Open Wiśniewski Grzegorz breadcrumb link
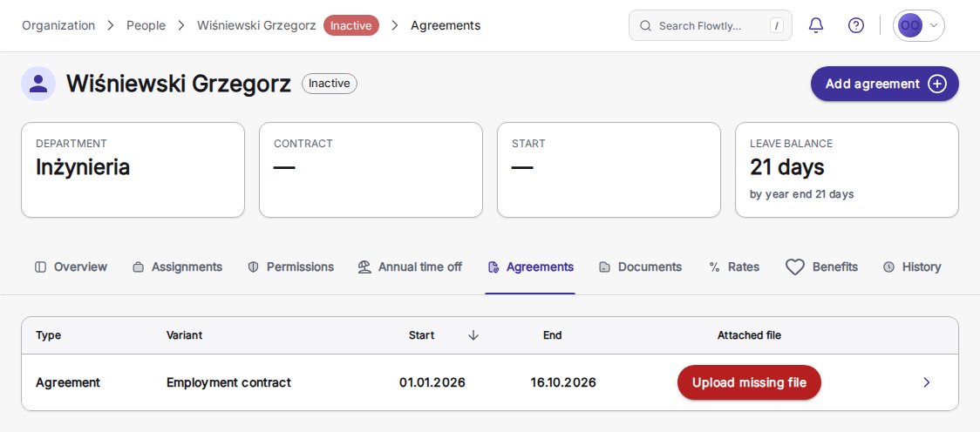This screenshot has width=980, height=432. [256, 25]
